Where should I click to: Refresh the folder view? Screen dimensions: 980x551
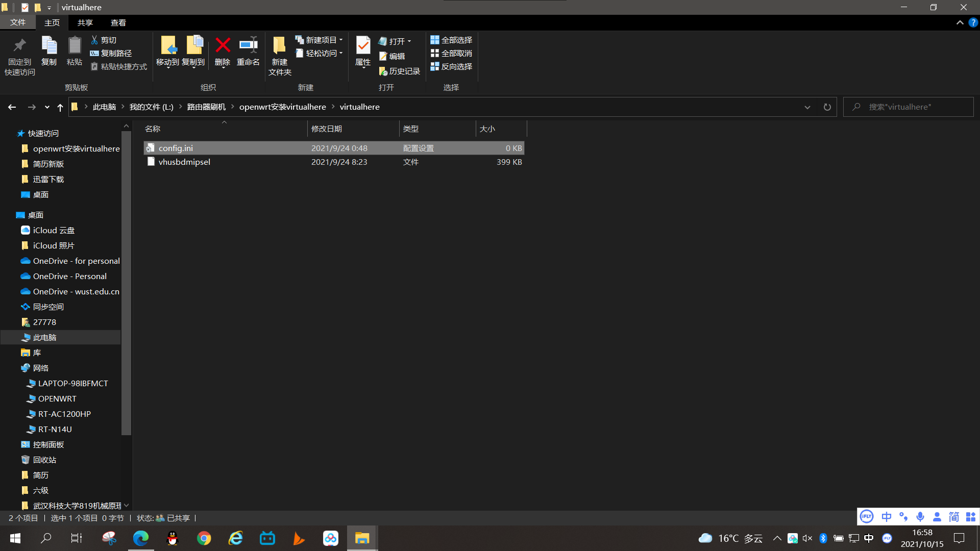[x=827, y=107]
